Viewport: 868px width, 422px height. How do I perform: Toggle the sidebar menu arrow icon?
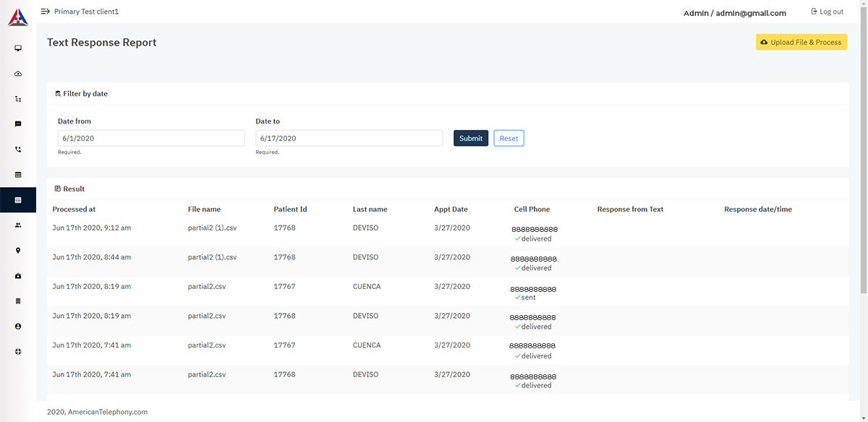tap(46, 12)
